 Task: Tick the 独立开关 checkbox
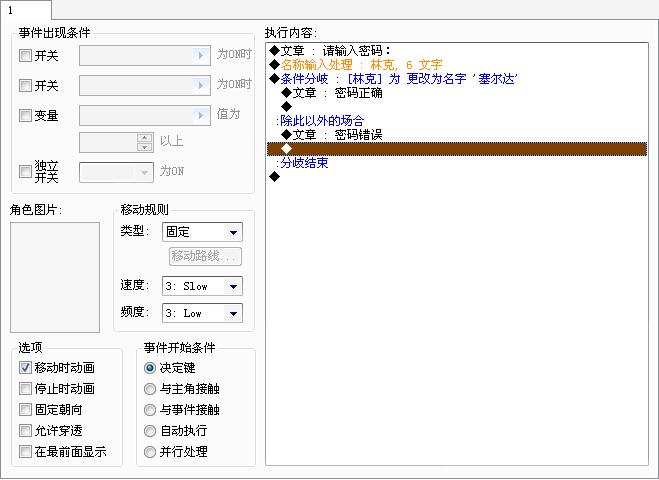[25, 171]
